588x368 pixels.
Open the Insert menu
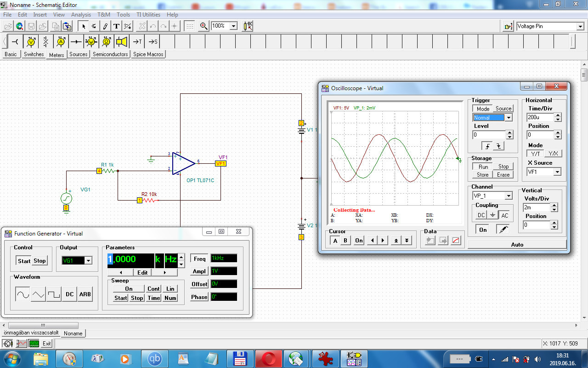(x=40, y=15)
